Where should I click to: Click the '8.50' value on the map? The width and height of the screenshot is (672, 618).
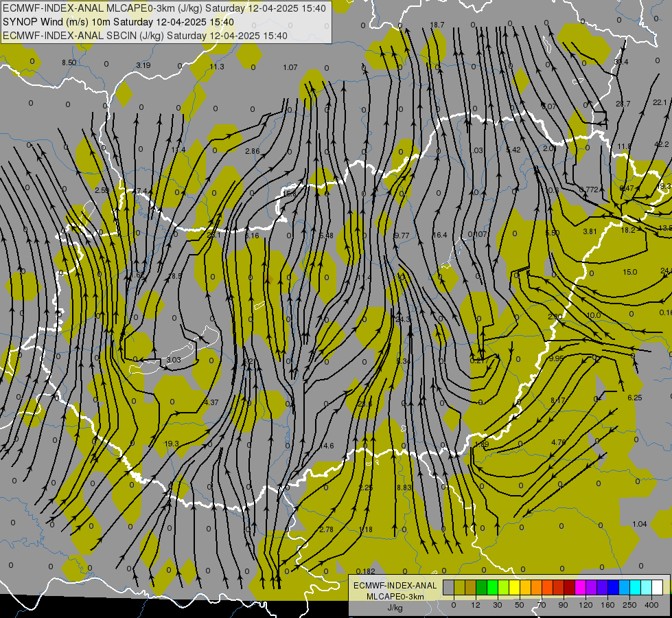tap(69, 62)
